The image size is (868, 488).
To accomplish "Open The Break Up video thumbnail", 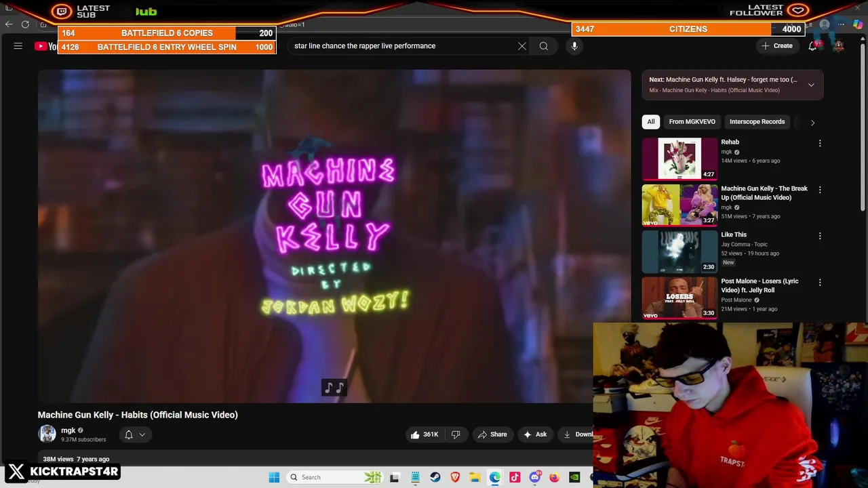I will click(679, 205).
